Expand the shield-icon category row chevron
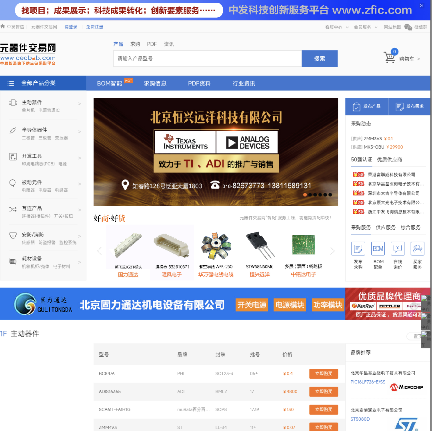Screen dimensions: 432x431 click(x=79, y=236)
